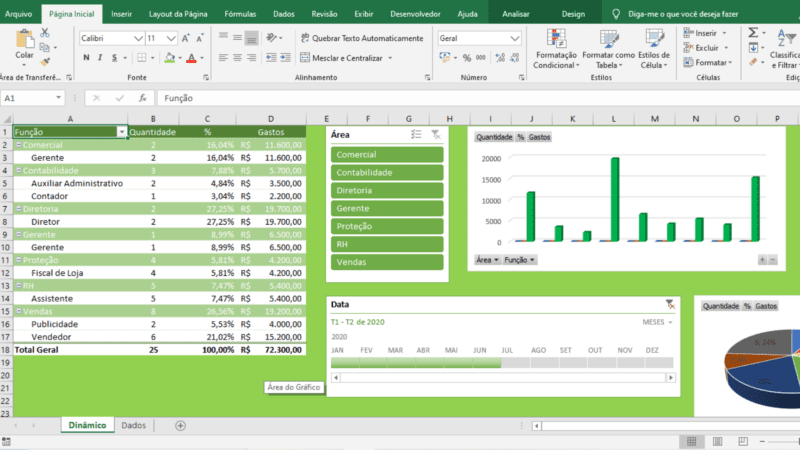
Task: Open Formatação Condicional
Action: point(555,48)
